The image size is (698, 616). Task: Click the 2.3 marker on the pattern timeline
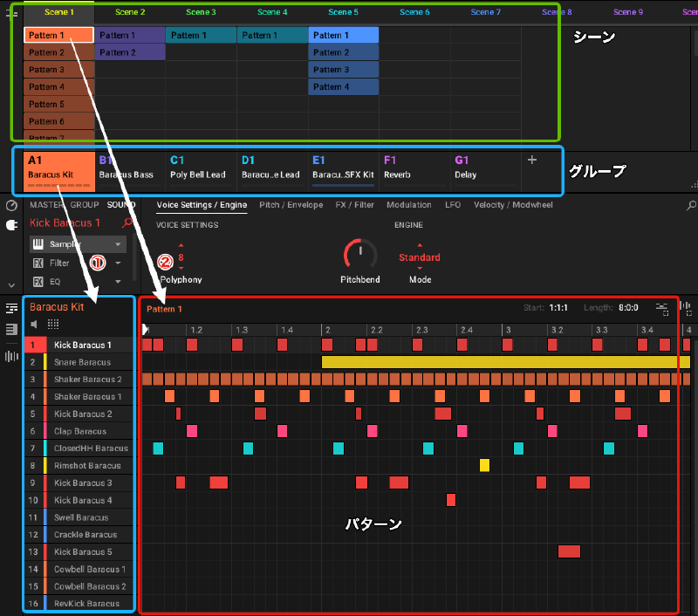(x=421, y=330)
